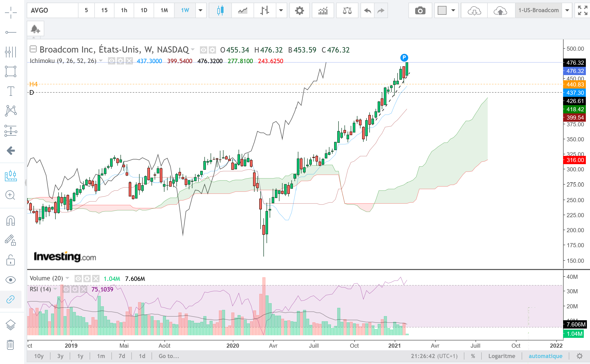Image resolution: width=590 pixels, height=364 pixels.
Task: Activate the magnet mode icon
Action: coord(11,221)
